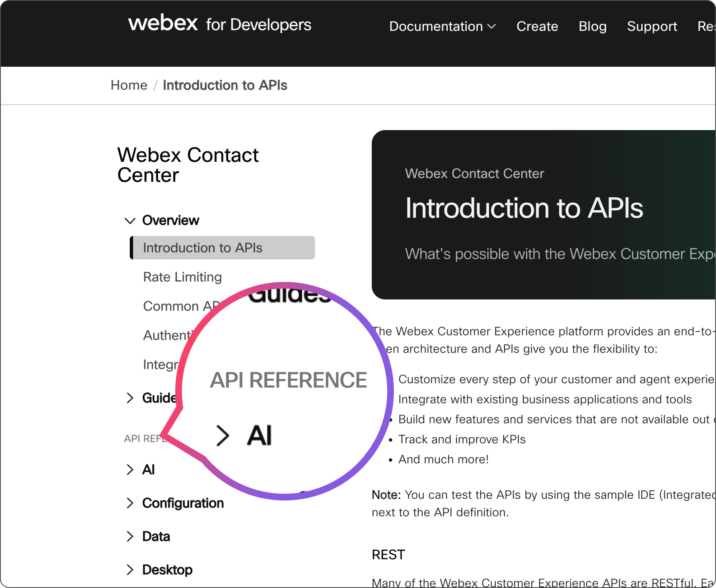Select Introduction to APIs sidebar item
Image resolution: width=716 pixels, height=588 pixels.
click(x=222, y=248)
